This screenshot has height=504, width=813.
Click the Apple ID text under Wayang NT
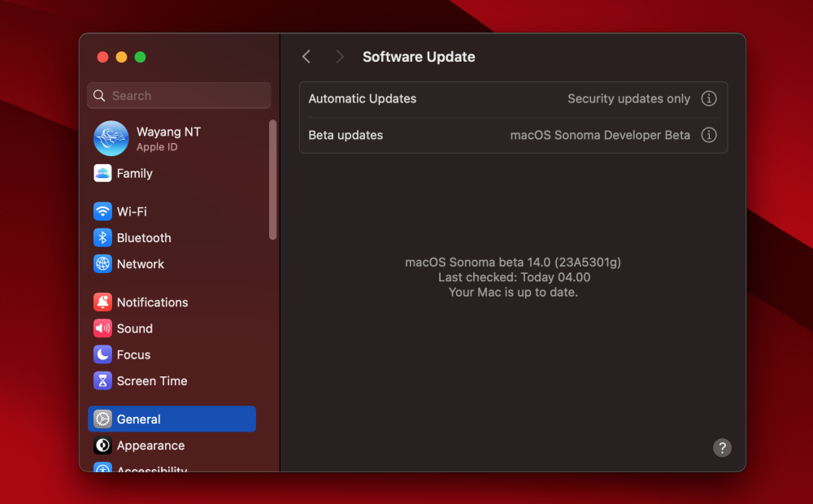157,147
